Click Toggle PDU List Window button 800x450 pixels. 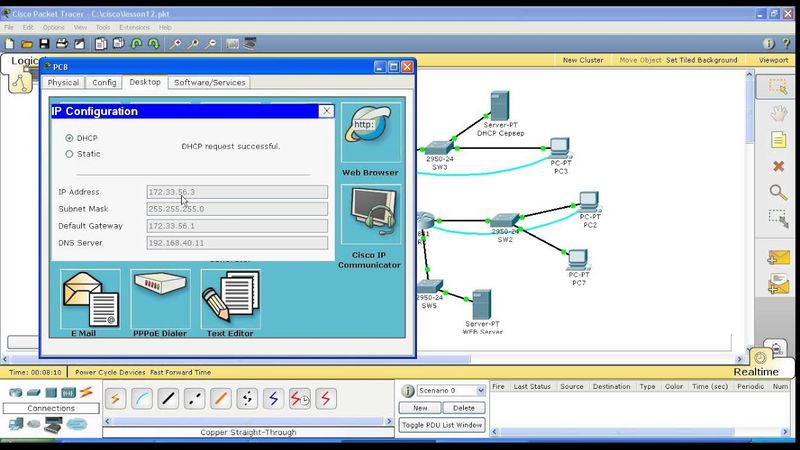tap(442, 425)
